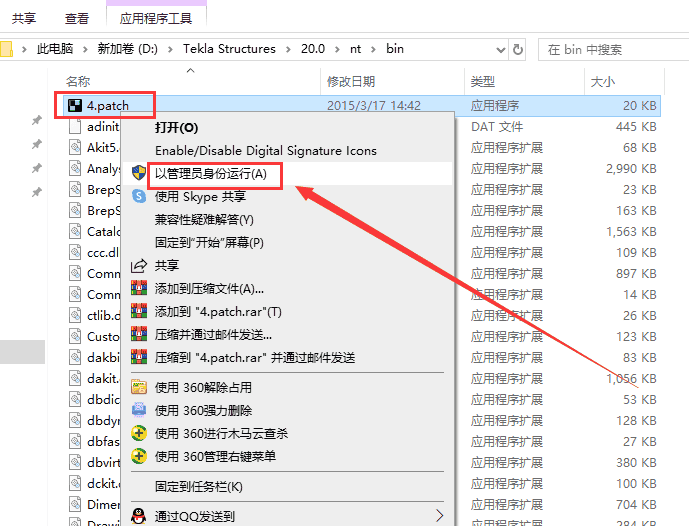Navigate to Tekla Structures in breadcrumb
689x526 pixels.
click(229, 49)
